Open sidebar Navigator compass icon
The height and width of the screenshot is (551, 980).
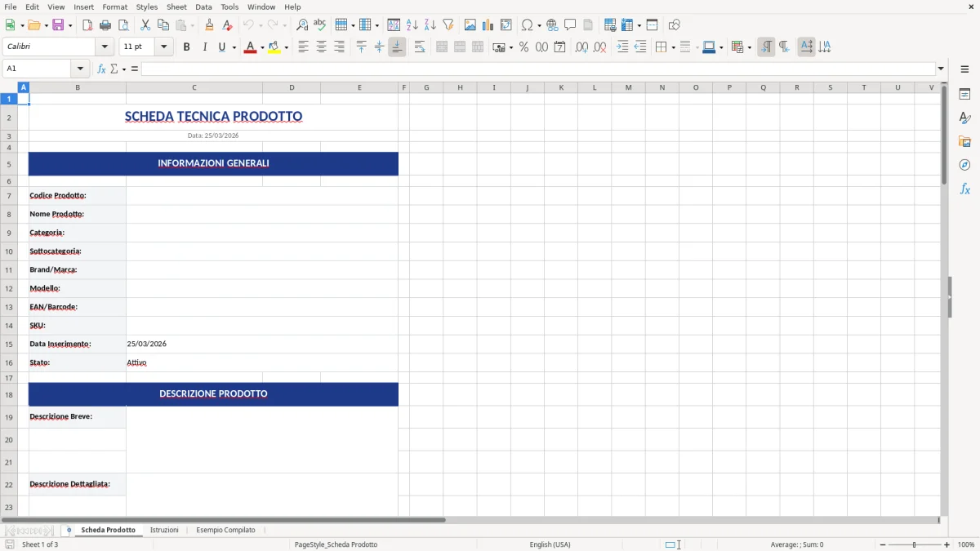964,165
